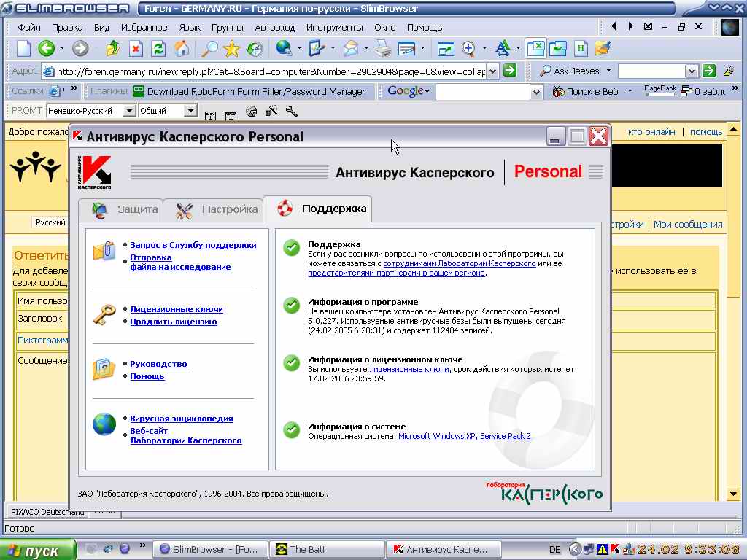Expand the Ask Jeeves search engine dropdown arrow
747x560 pixels.
click(x=608, y=71)
